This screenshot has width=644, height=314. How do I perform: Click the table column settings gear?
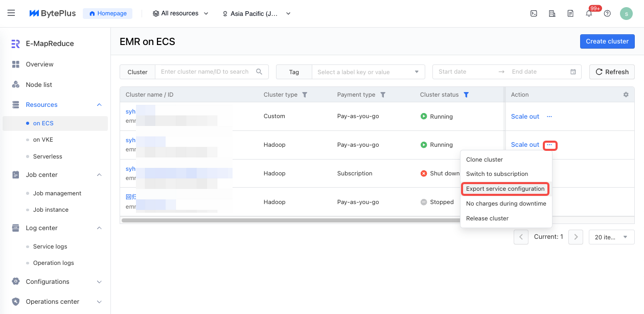pos(626,95)
